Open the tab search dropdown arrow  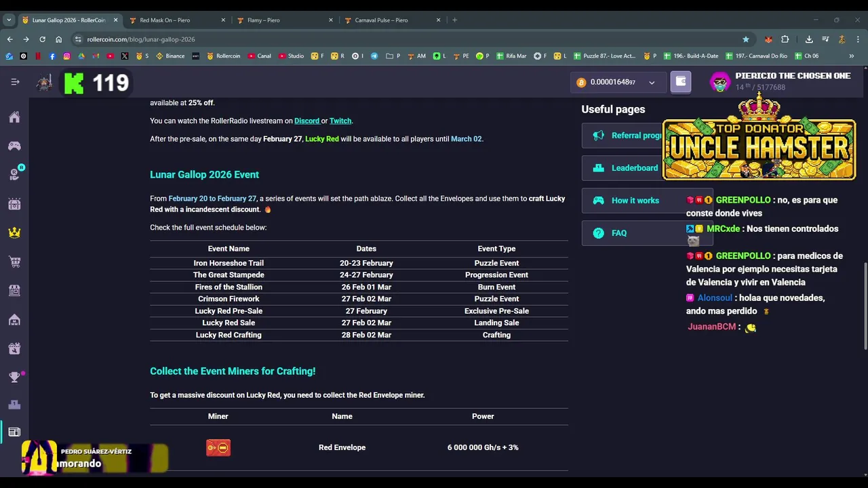point(9,20)
